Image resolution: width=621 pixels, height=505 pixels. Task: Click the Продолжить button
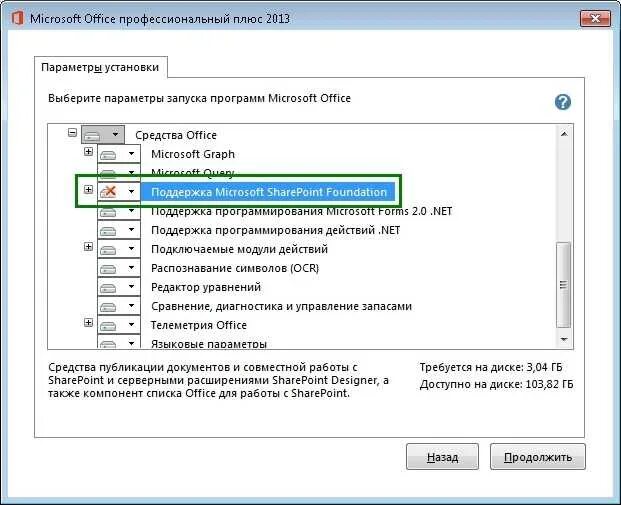tap(537, 457)
